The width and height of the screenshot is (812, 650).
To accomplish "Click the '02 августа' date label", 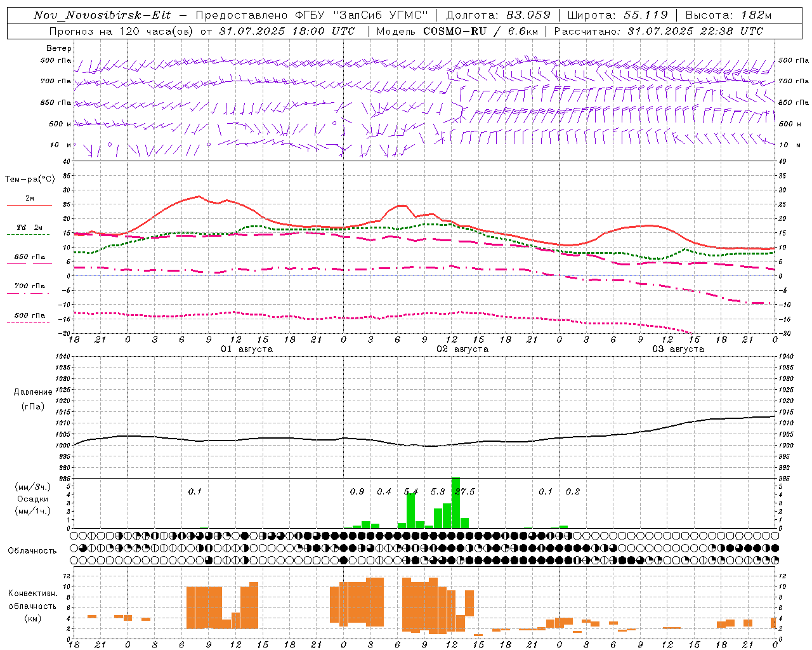I will coord(462,349).
